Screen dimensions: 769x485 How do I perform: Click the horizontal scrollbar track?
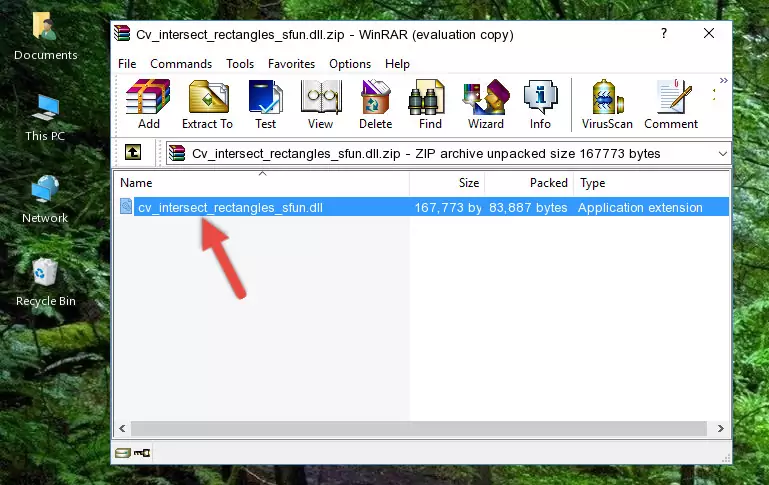click(x=419, y=428)
